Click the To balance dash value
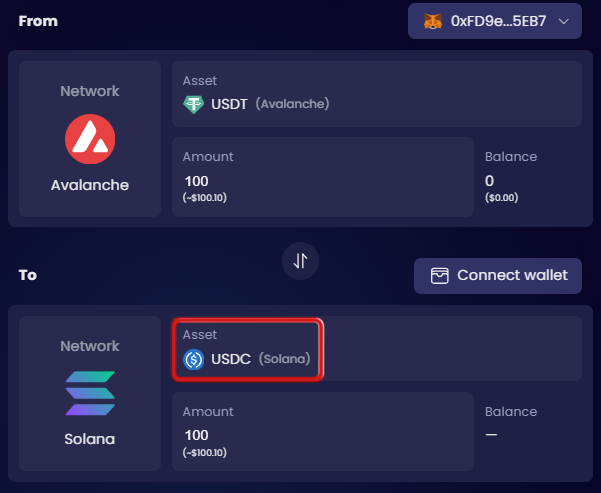This screenshot has width=601, height=493. pyautogui.click(x=491, y=435)
